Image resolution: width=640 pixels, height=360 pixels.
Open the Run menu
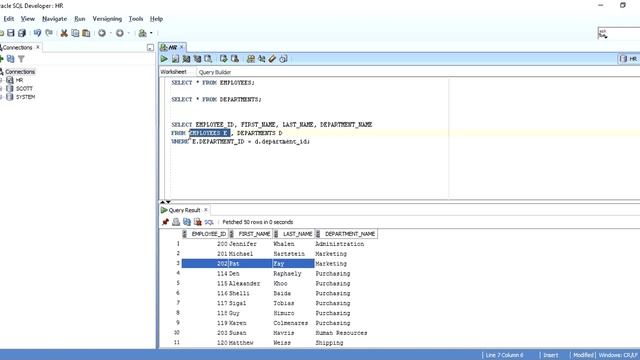click(x=80, y=19)
